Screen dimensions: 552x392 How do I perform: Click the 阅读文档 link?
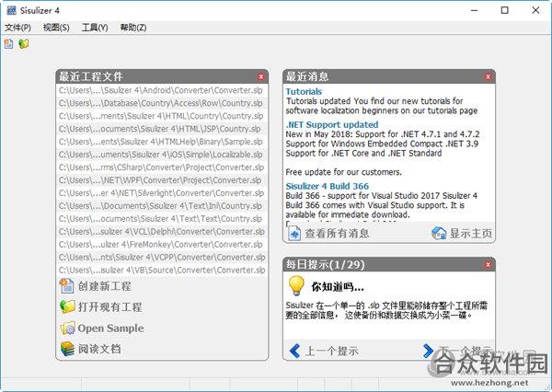pyautogui.click(x=99, y=349)
